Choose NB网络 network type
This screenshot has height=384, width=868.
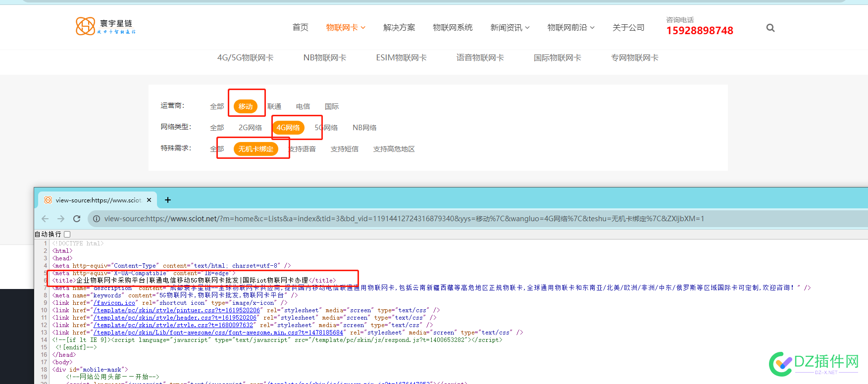[x=364, y=128]
